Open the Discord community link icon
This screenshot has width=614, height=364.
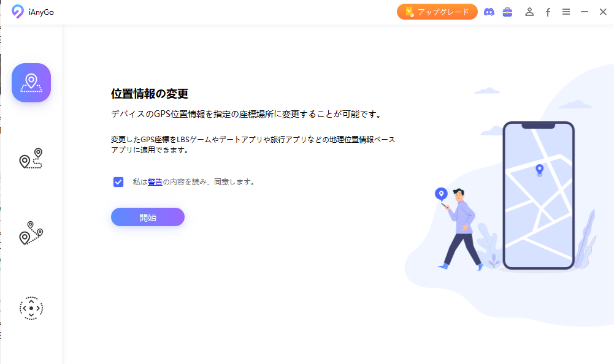coord(489,12)
